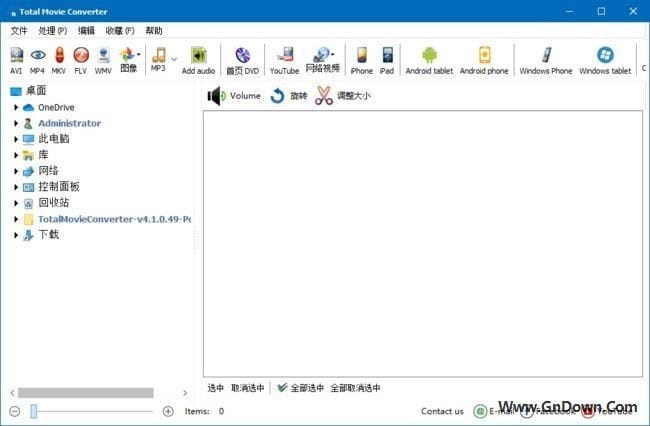
Task: Open the 收藏 (F) menu
Action: pos(120,31)
